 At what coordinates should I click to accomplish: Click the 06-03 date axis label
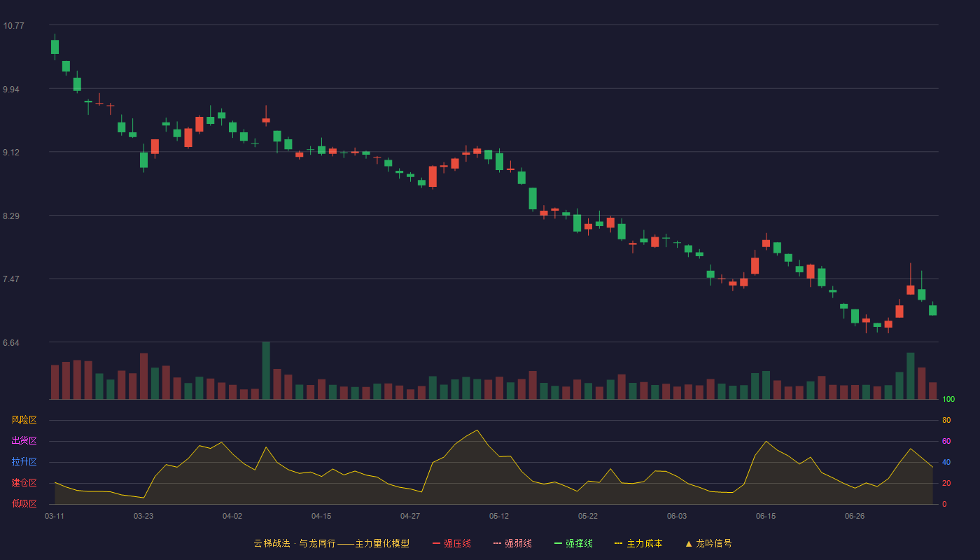(x=677, y=516)
